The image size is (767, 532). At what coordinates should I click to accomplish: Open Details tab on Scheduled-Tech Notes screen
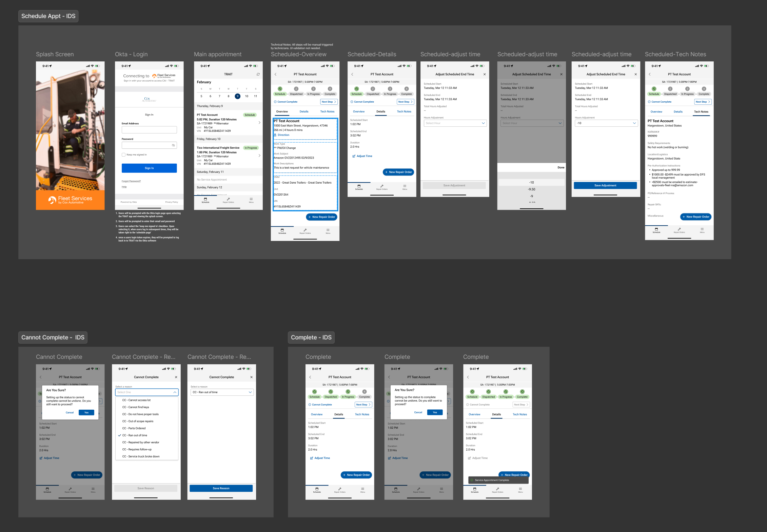point(678,112)
